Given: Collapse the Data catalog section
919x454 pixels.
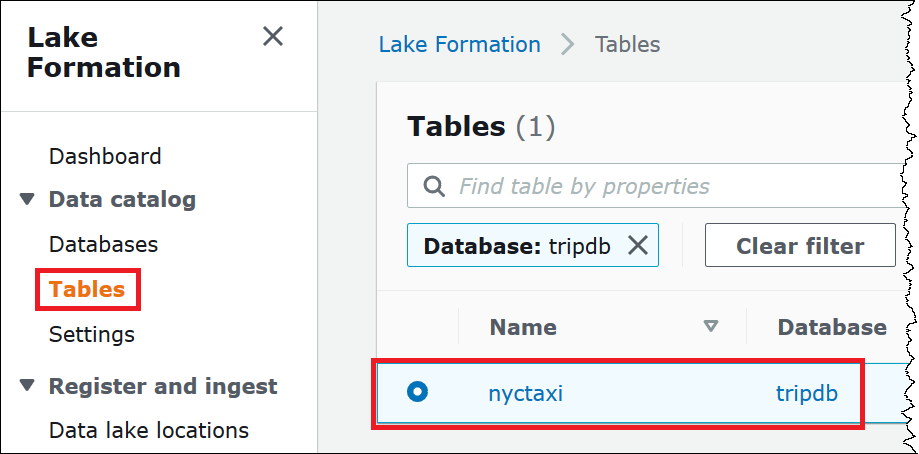Looking at the screenshot, I should pyautogui.click(x=27, y=200).
